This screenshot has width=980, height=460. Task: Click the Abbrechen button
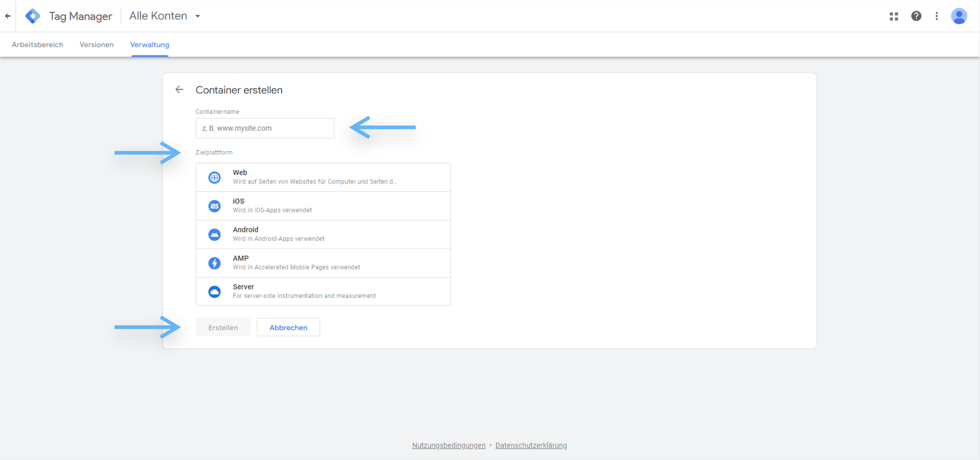pos(288,327)
